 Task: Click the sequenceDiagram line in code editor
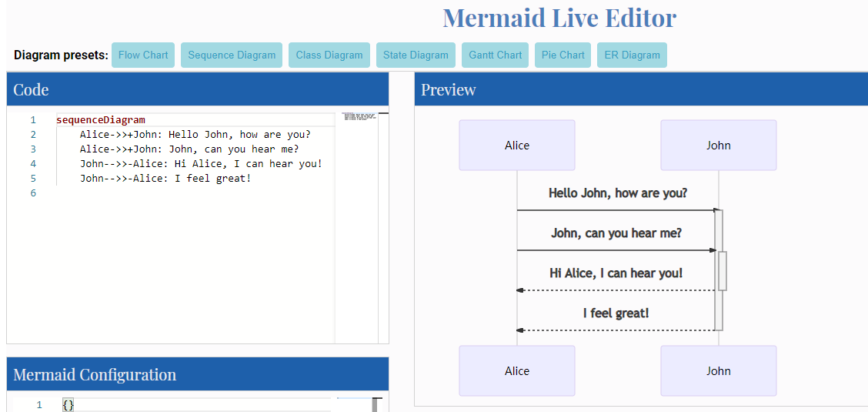pyautogui.click(x=101, y=120)
